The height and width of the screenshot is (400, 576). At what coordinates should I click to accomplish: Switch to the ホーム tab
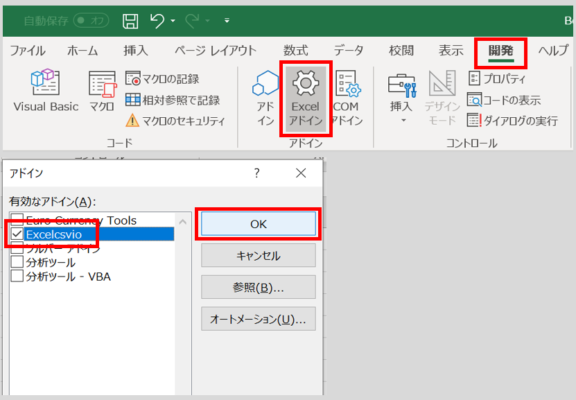83,51
